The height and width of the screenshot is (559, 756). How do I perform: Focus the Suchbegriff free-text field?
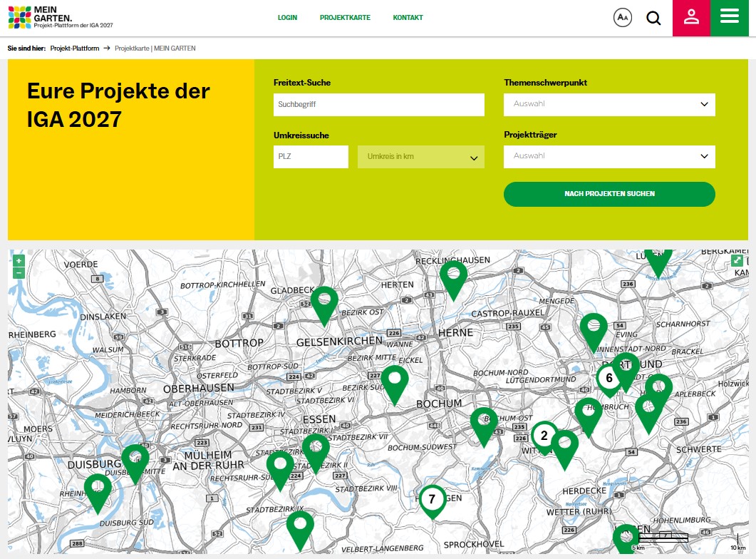378,104
